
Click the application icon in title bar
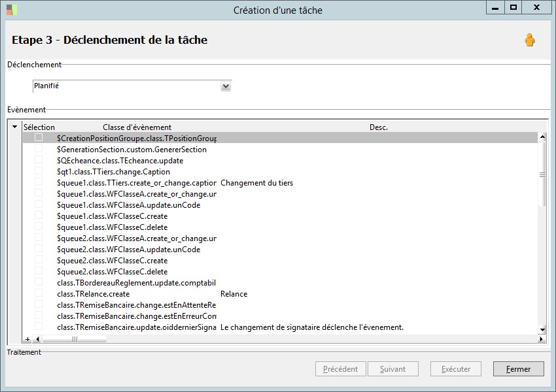coord(12,10)
